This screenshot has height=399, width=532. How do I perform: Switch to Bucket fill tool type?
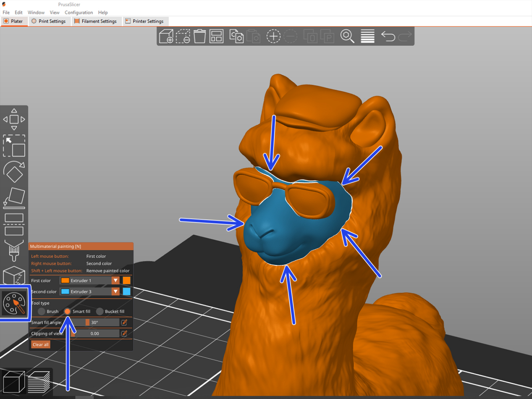[x=100, y=311]
